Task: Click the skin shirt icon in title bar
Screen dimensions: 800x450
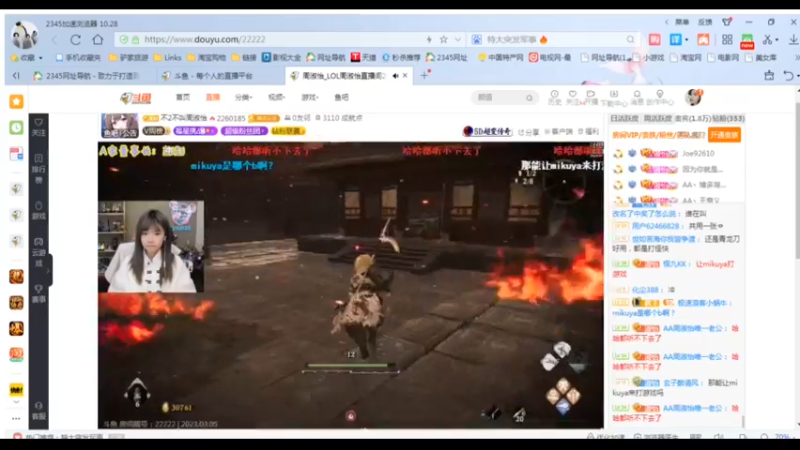Action: click(727, 22)
